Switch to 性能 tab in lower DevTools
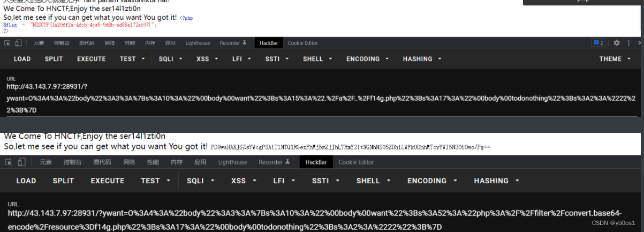Screen dimensions: 644x232 click(153, 162)
